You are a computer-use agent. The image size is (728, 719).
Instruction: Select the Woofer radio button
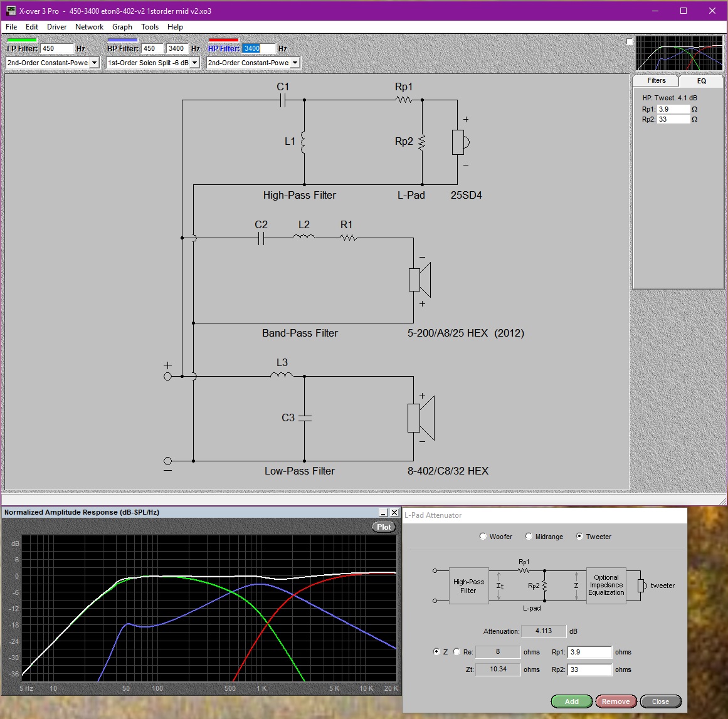tap(483, 536)
